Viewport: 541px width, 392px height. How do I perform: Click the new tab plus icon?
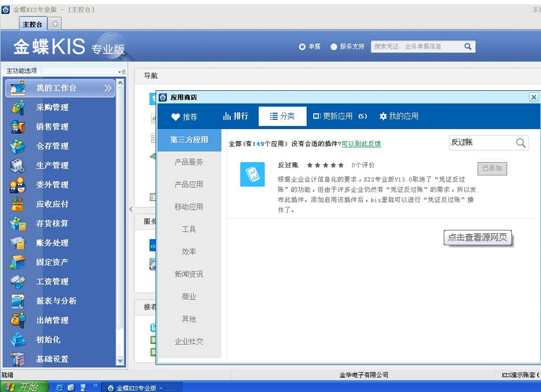pos(55,24)
